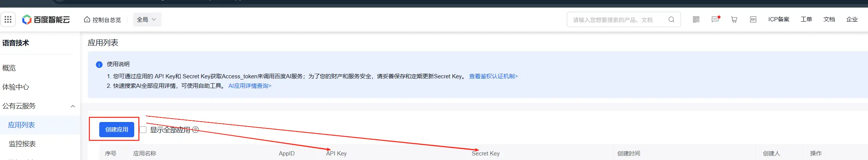Open the shopping cart icon
The width and height of the screenshot is (868, 160).
point(734,20)
